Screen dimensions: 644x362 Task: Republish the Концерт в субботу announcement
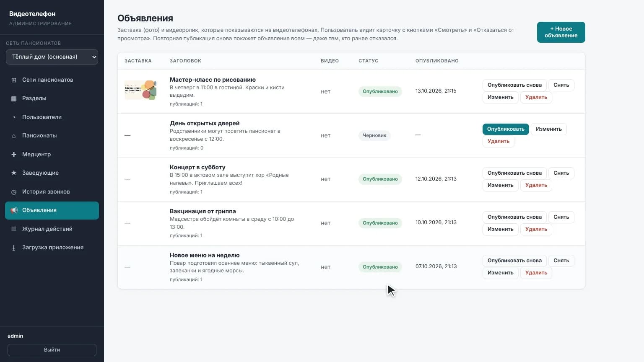pyautogui.click(x=514, y=173)
